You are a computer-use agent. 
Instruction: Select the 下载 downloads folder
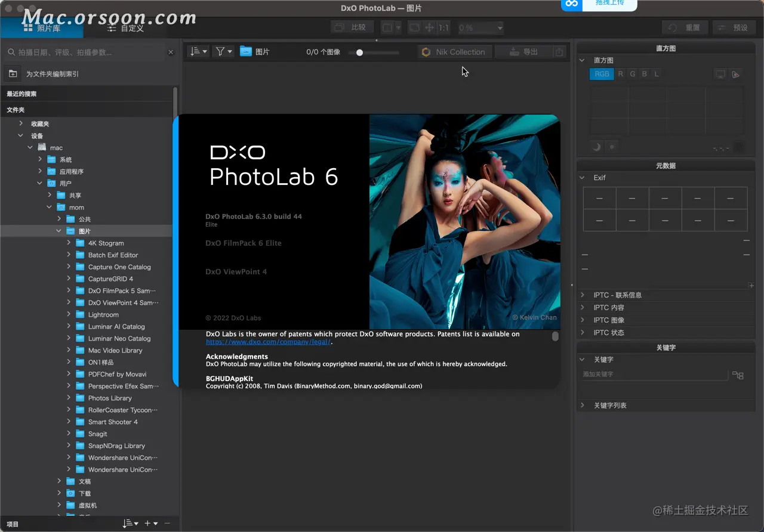coord(85,493)
